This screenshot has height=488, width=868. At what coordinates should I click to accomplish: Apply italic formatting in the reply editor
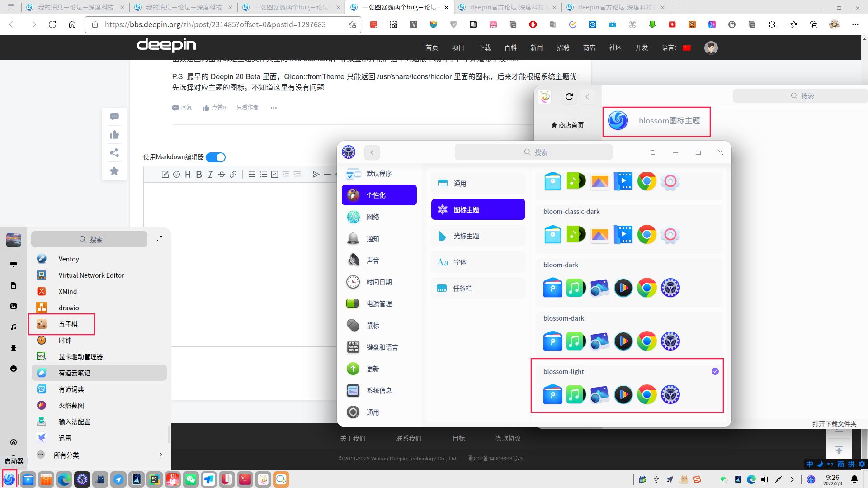pyautogui.click(x=210, y=175)
